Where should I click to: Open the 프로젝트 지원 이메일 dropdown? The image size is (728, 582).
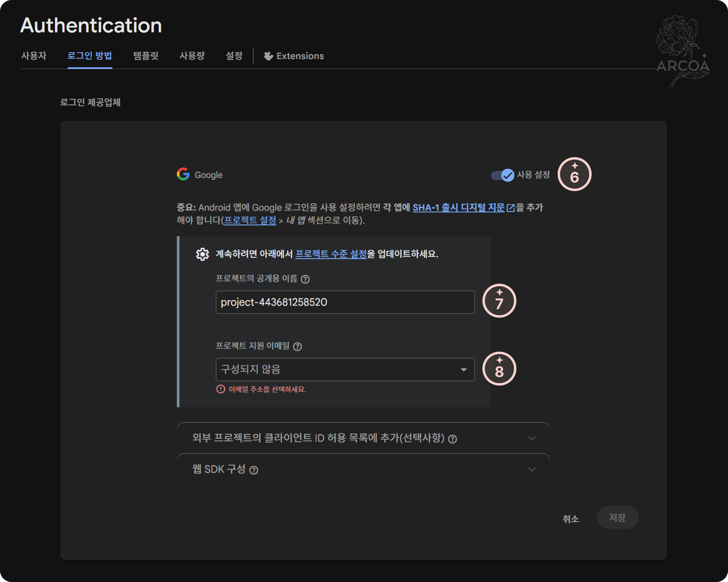click(x=345, y=369)
